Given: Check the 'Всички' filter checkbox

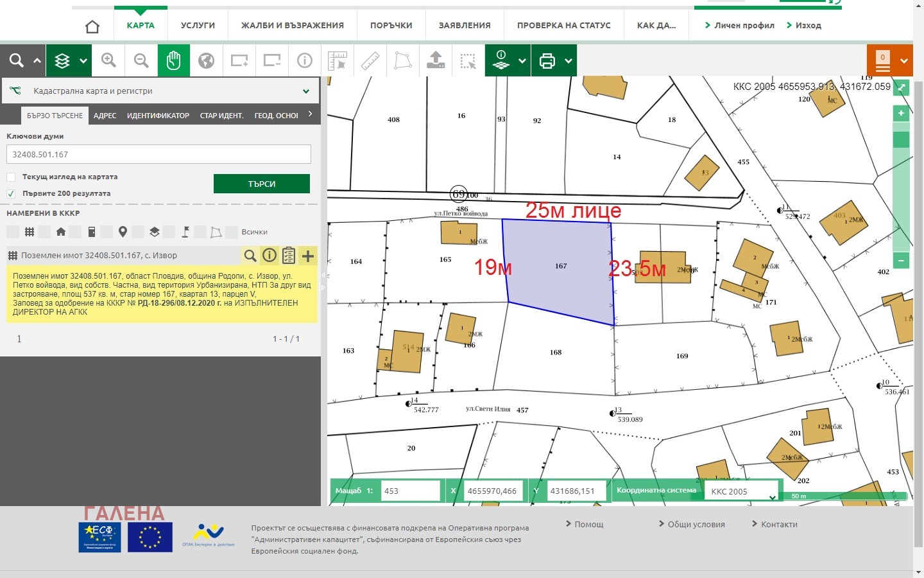Looking at the screenshot, I should pos(231,232).
